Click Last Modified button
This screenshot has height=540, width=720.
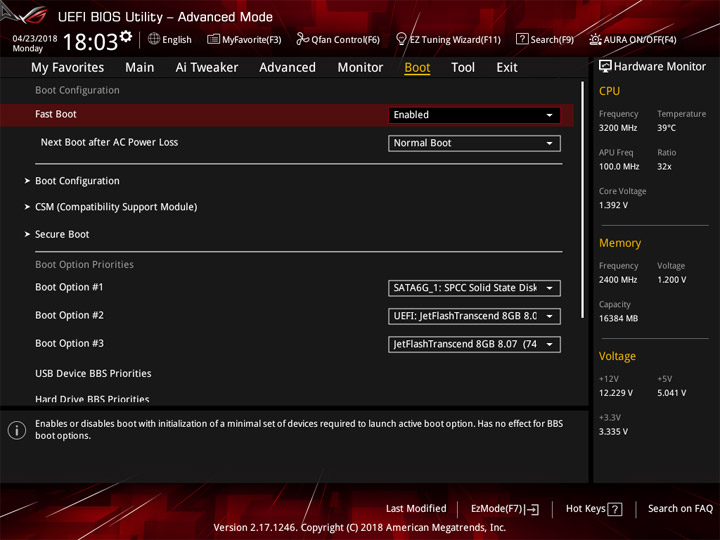[x=416, y=509]
